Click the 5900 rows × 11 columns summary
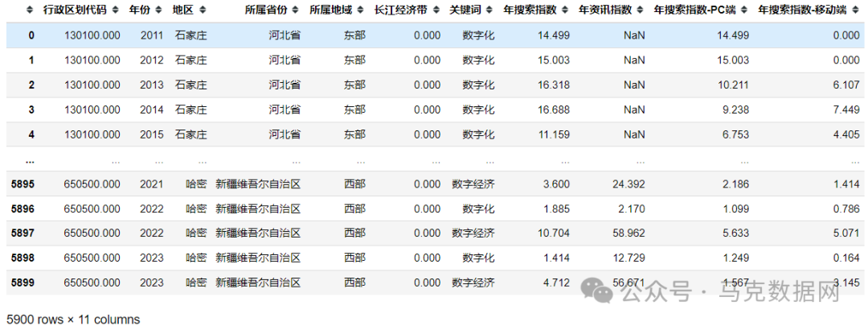The width and height of the screenshot is (868, 326). coord(73,320)
